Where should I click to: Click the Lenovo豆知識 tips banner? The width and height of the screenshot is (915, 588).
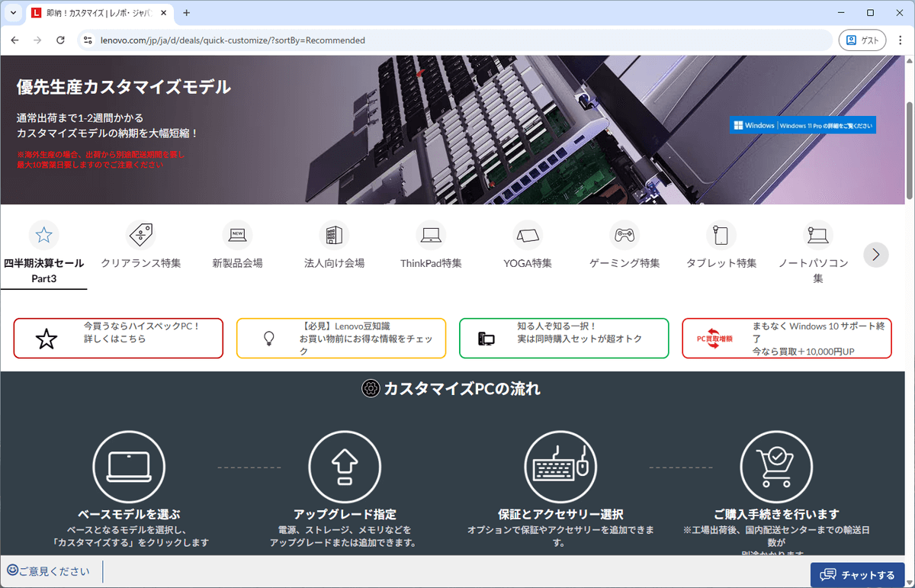[340, 338]
